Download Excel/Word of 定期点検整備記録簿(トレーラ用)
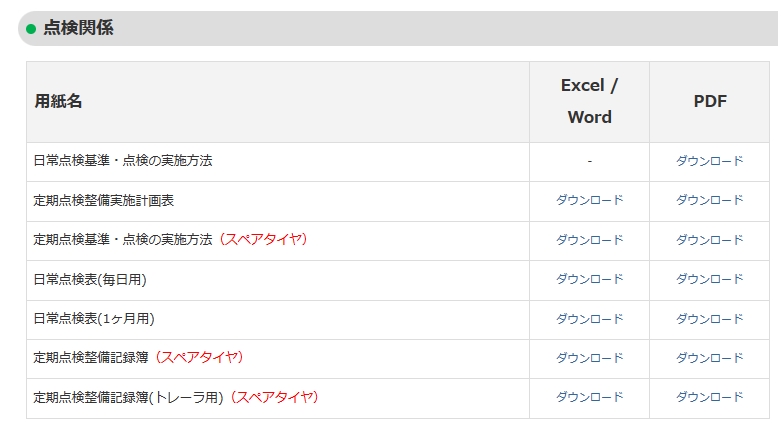This screenshot has height=423, width=781. coord(589,397)
